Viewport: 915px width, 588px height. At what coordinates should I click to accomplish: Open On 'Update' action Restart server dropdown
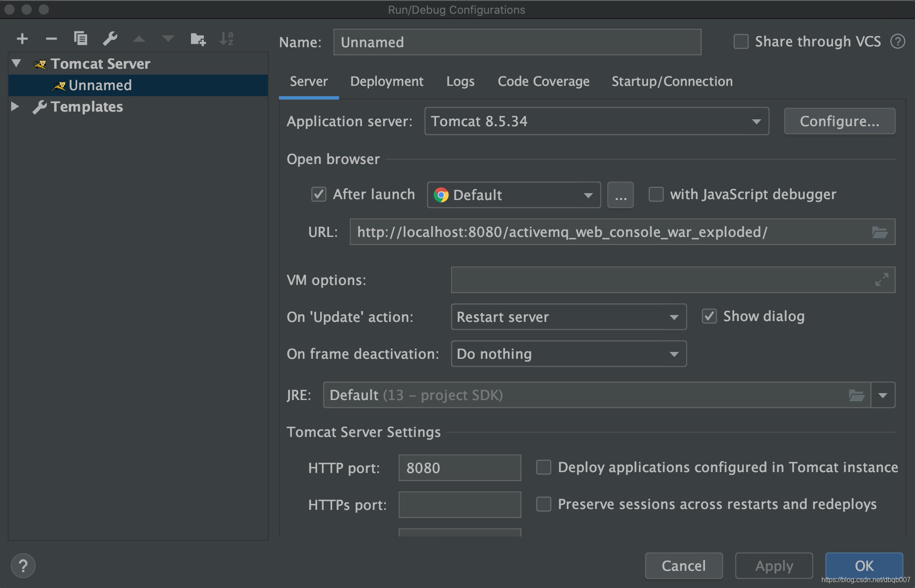click(x=569, y=317)
